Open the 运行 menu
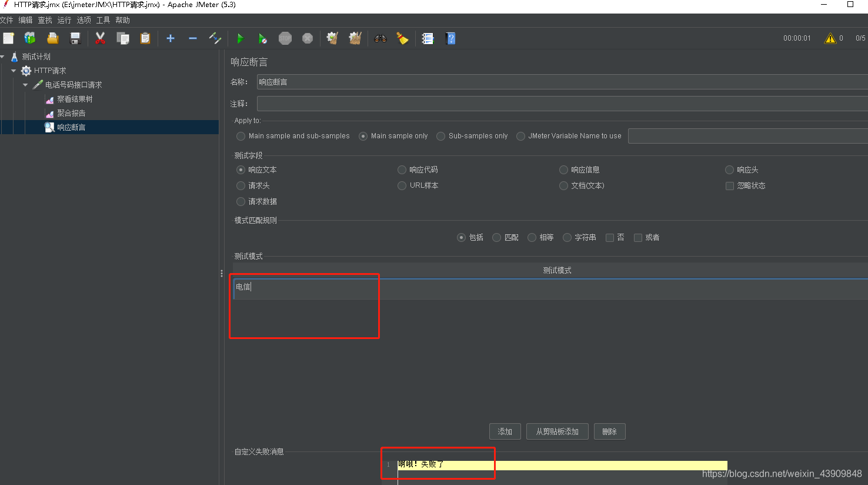This screenshot has width=868, height=485. pos(64,20)
